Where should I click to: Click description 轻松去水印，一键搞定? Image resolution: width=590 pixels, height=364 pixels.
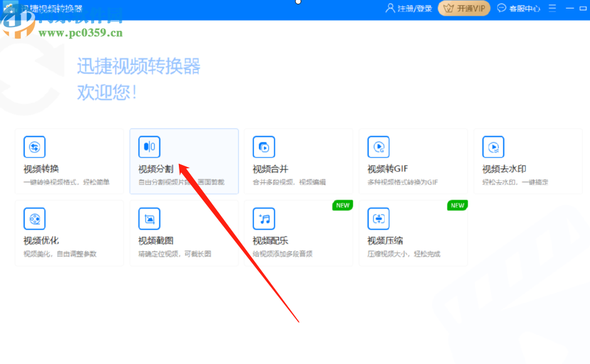(x=515, y=182)
